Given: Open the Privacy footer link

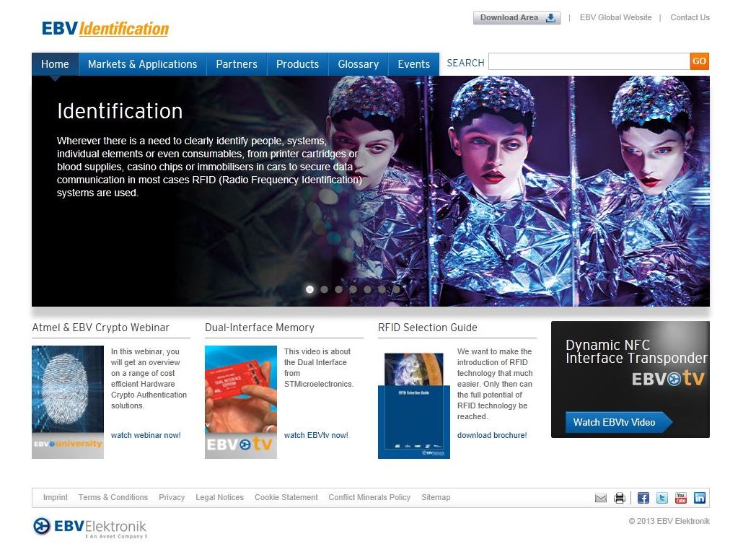Looking at the screenshot, I should [172, 497].
